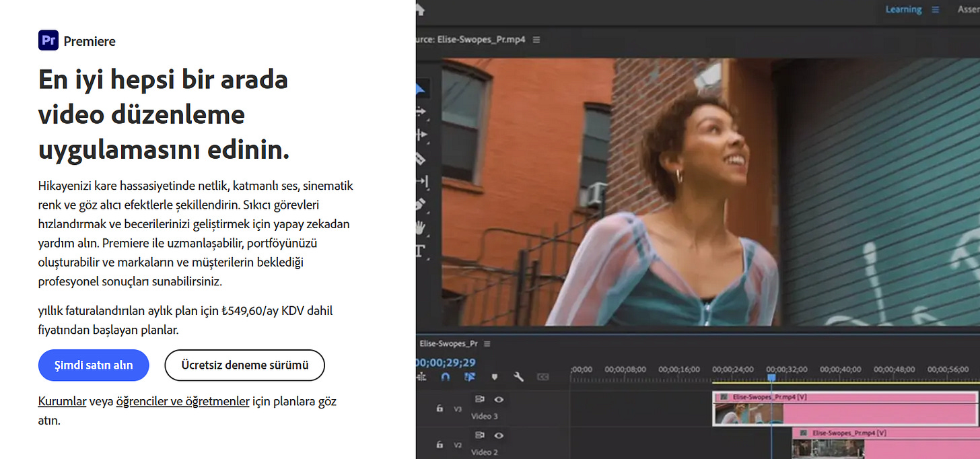The height and width of the screenshot is (459, 980).
Task: Toggle the V2 track lock
Action: (x=440, y=444)
